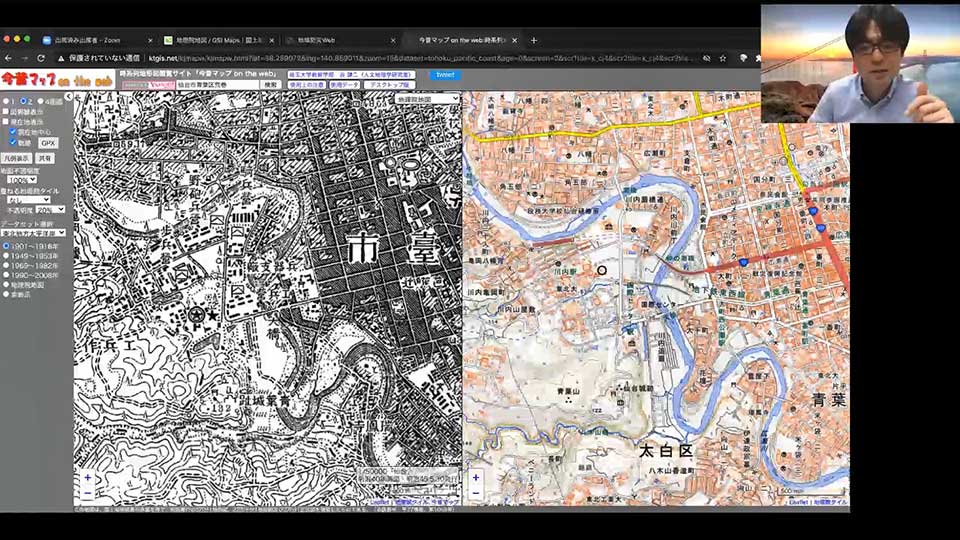The height and width of the screenshot is (540, 960).
Task: Click the GPX button
Action: click(x=48, y=143)
